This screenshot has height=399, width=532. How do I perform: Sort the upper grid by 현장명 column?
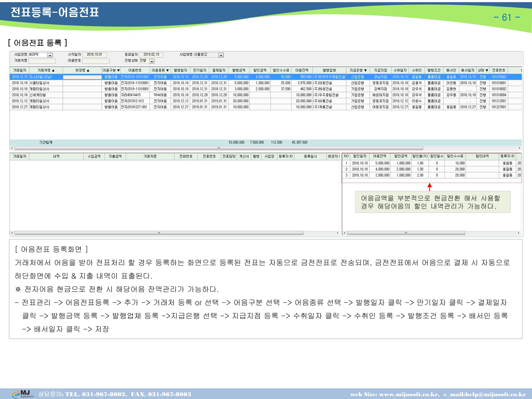(x=82, y=70)
